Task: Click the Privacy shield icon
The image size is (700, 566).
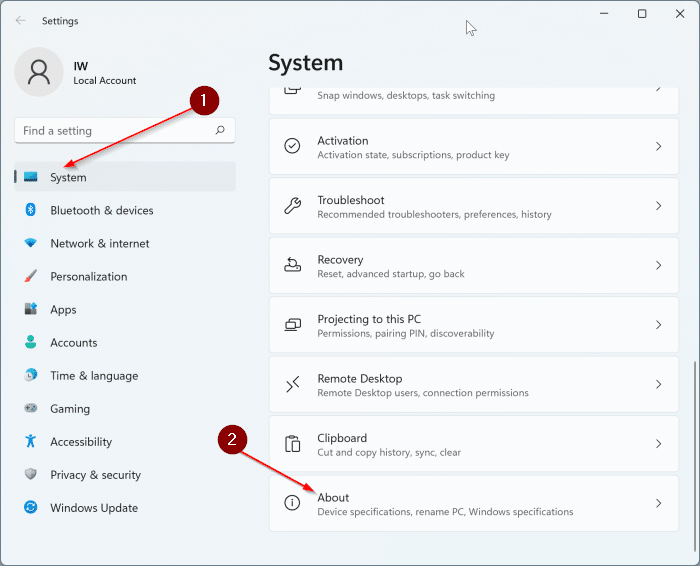Action: coord(30,474)
